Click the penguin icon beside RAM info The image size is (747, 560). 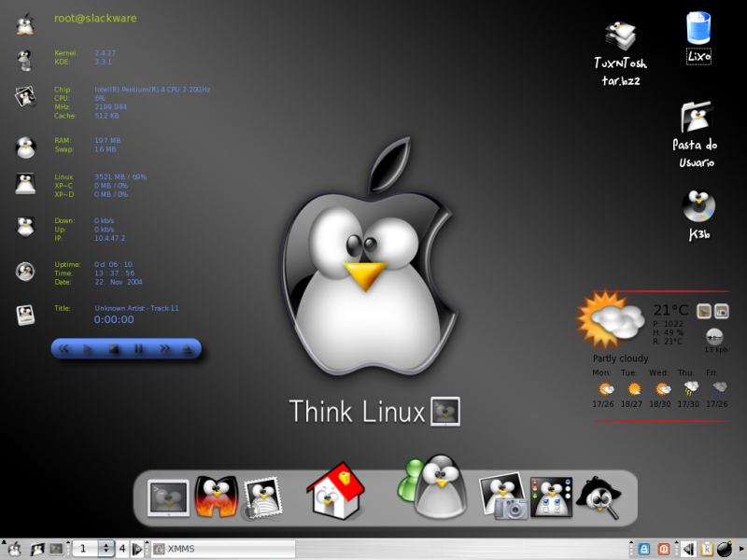tap(26, 147)
